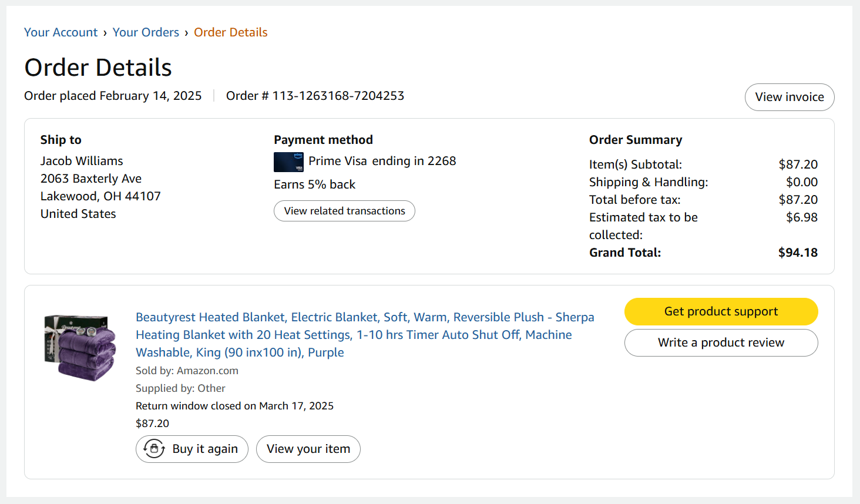Click the Prime Visa card icon
Viewport: 860px width, 504px height.
(x=288, y=162)
